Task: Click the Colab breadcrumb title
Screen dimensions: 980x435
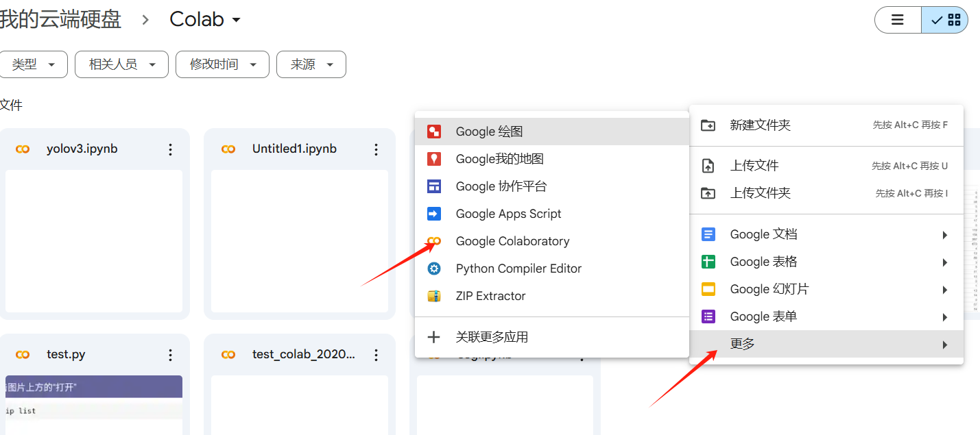Action: (x=197, y=20)
